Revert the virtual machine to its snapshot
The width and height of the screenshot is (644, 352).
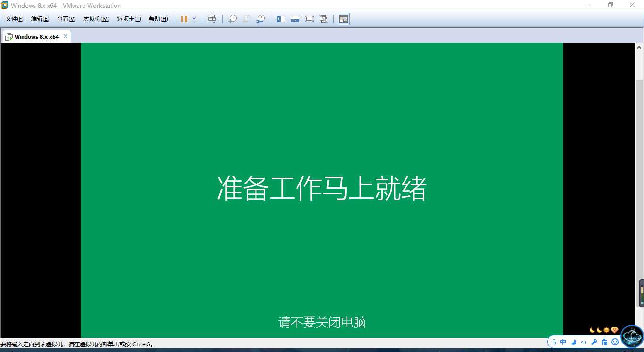pyautogui.click(x=246, y=19)
